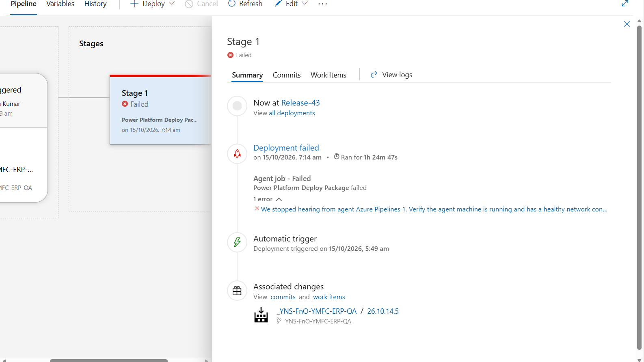
Task: Click the red Failed icon under Stage 1 heading
Action: point(231,55)
